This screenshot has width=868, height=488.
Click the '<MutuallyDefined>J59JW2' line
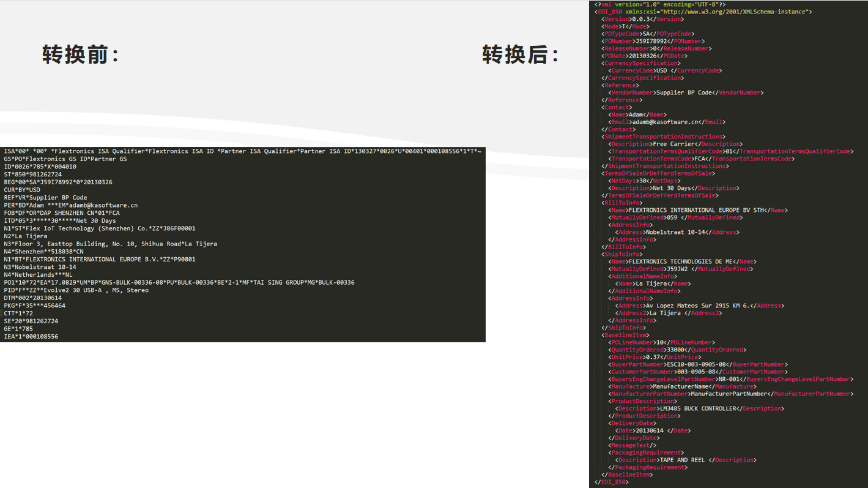681,269
